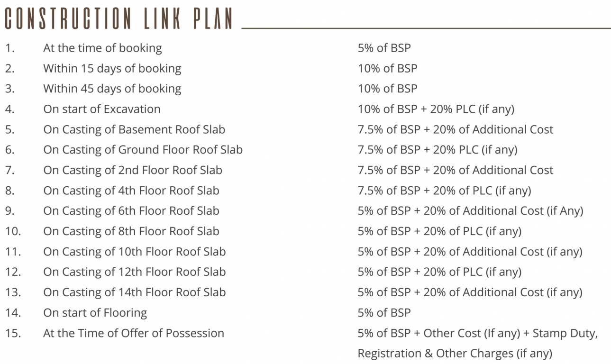Image resolution: width=611 pixels, height=364 pixels.
Task: Select '10% of BSP + 20% PLC (if any)'
Action: [x=436, y=109]
